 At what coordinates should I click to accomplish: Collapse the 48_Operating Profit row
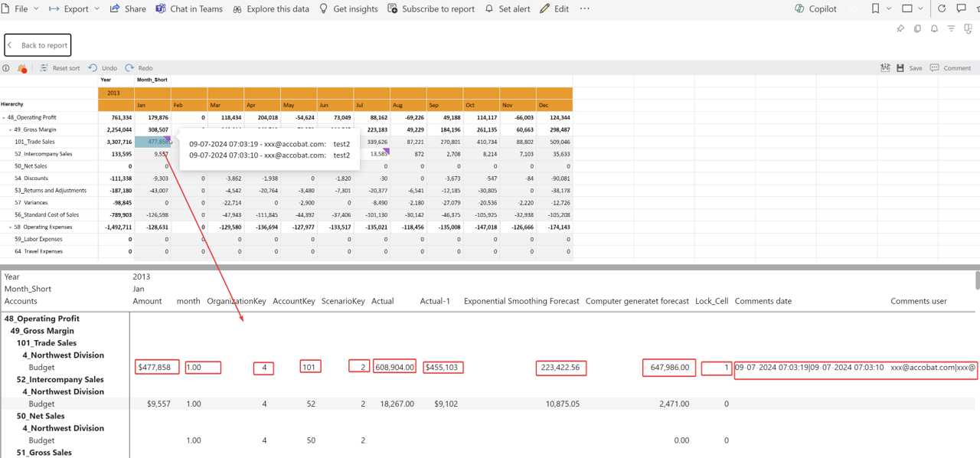(x=4, y=118)
